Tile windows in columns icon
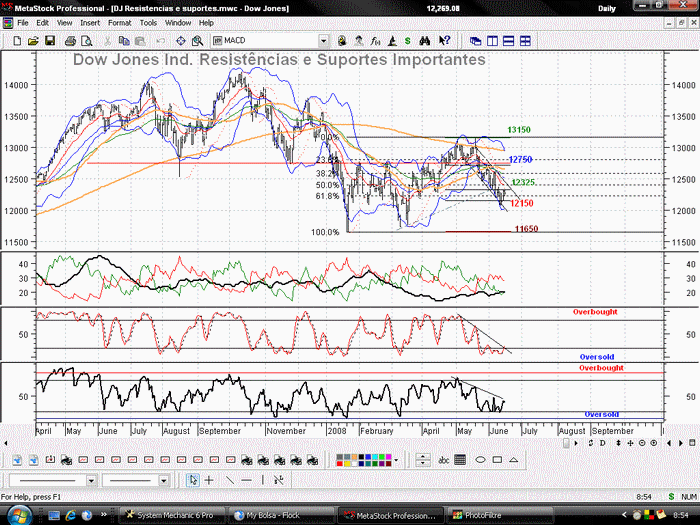Viewport: 700px width, 525px height. click(492, 41)
